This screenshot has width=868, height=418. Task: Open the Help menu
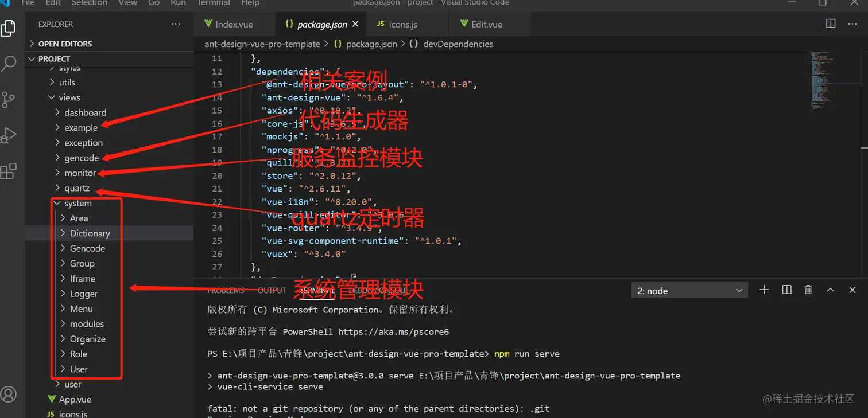tap(250, 3)
